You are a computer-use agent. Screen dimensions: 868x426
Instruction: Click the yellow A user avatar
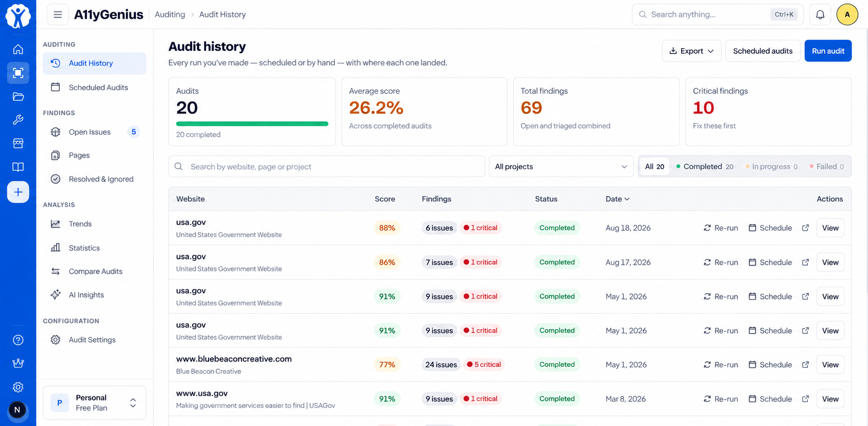(847, 15)
